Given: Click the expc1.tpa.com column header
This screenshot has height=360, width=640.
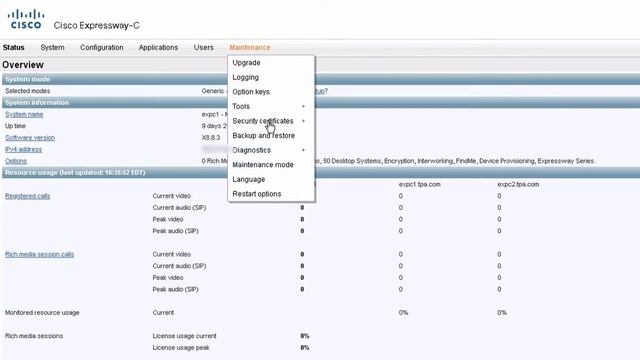Looking at the screenshot, I should 420,184.
